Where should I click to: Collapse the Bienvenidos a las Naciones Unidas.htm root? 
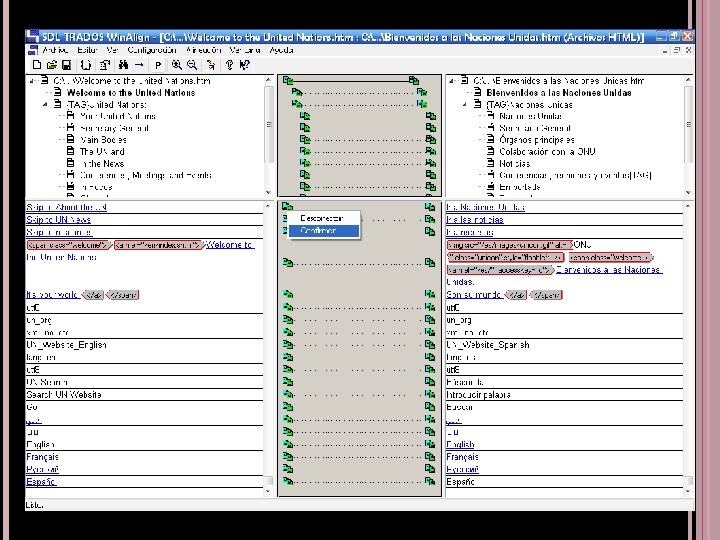452,81
